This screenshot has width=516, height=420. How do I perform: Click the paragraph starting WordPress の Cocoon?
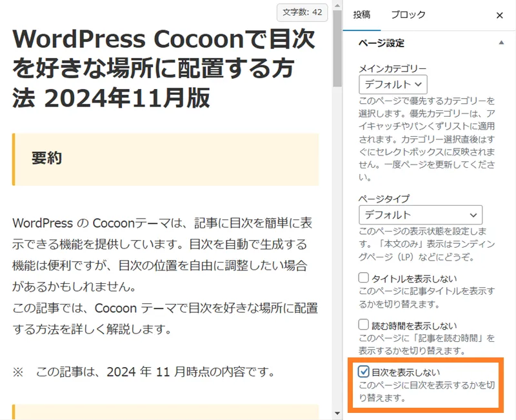pos(165,276)
